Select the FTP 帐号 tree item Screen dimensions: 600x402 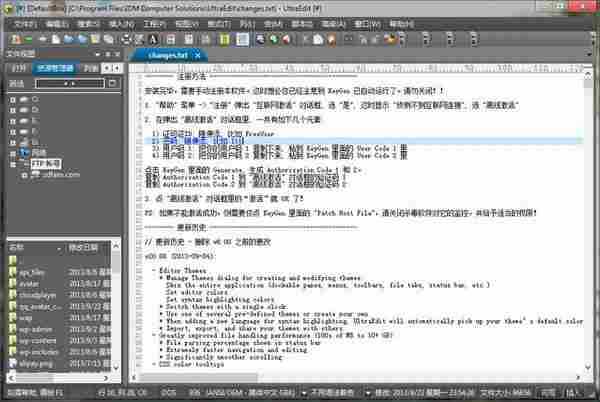(x=46, y=164)
